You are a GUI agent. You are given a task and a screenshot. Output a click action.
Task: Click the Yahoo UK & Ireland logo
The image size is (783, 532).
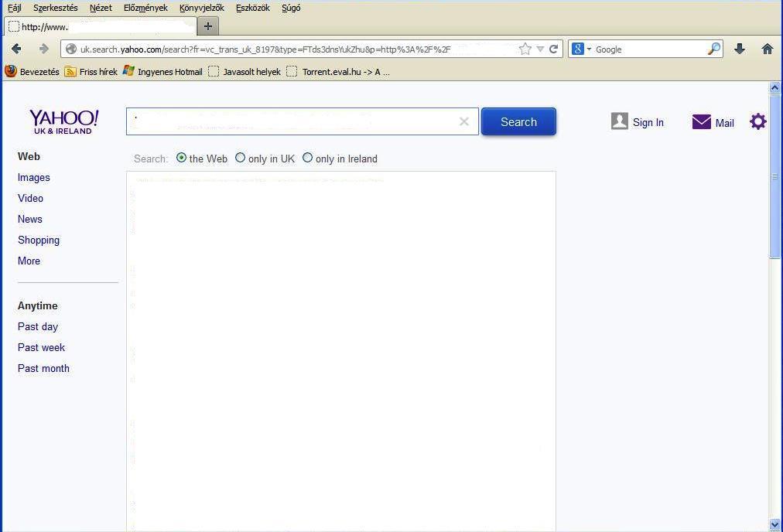coord(63,121)
